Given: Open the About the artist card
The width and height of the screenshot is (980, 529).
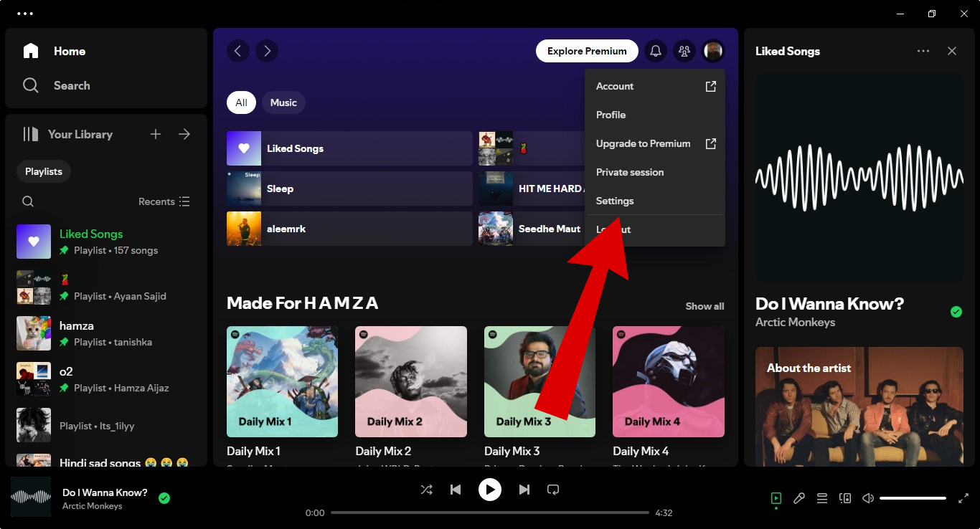Looking at the screenshot, I should click(859, 406).
